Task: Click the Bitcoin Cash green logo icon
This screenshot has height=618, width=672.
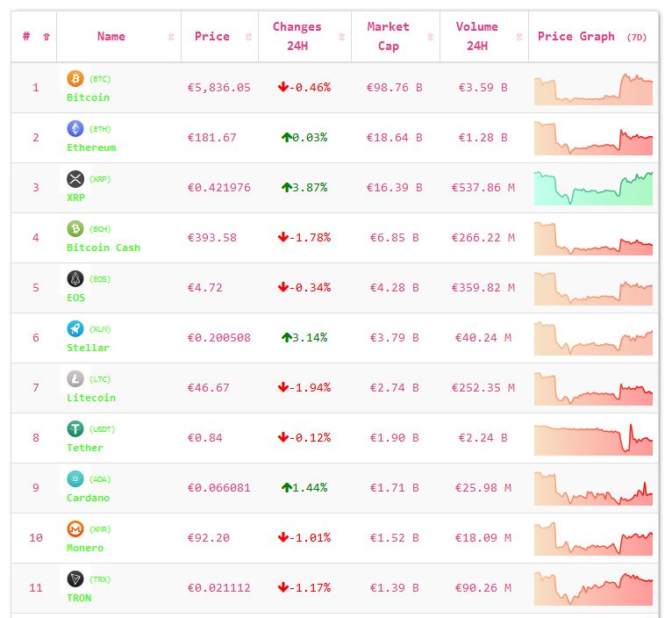Action: [x=75, y=228]
